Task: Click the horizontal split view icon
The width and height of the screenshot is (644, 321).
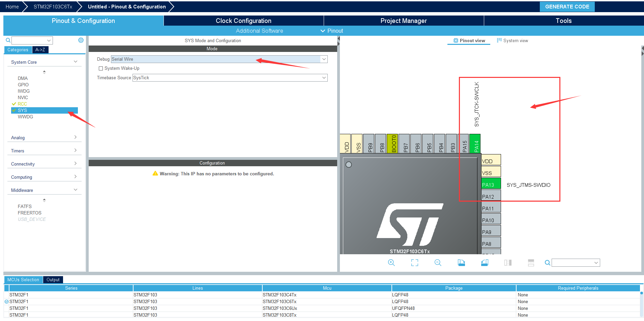Action: [x=531, y=263]
